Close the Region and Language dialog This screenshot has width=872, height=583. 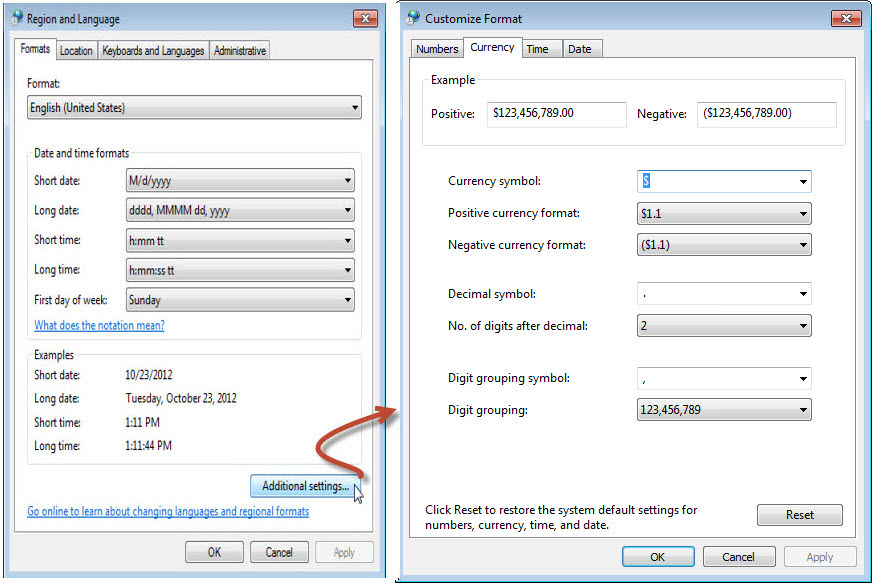[x=364, y=18]
